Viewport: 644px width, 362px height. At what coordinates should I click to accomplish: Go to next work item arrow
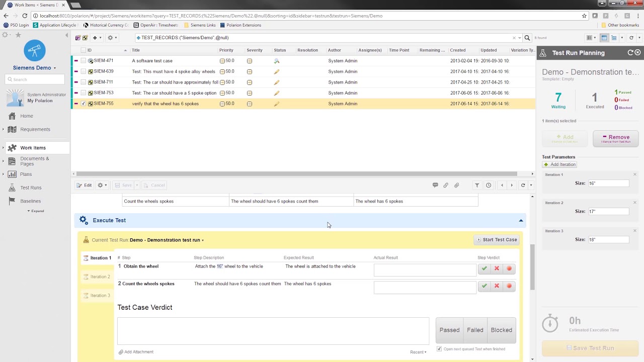(x=512, y=185)
